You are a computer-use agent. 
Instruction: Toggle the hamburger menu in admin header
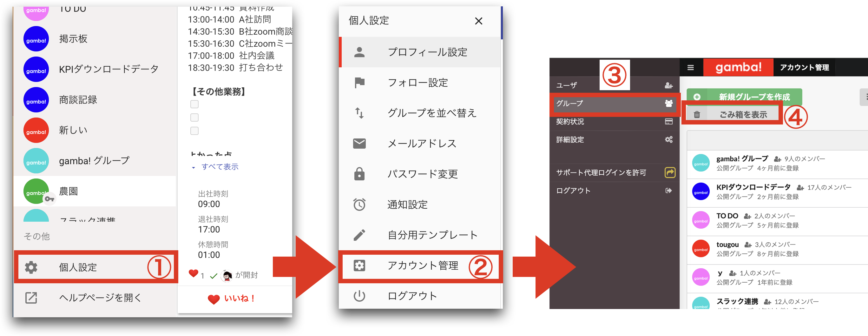[690, 67]
